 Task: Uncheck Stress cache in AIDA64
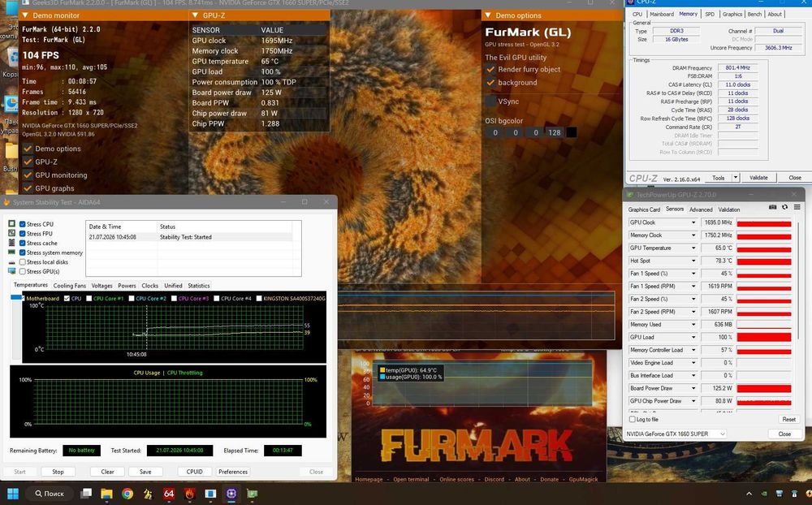(22, 243)
